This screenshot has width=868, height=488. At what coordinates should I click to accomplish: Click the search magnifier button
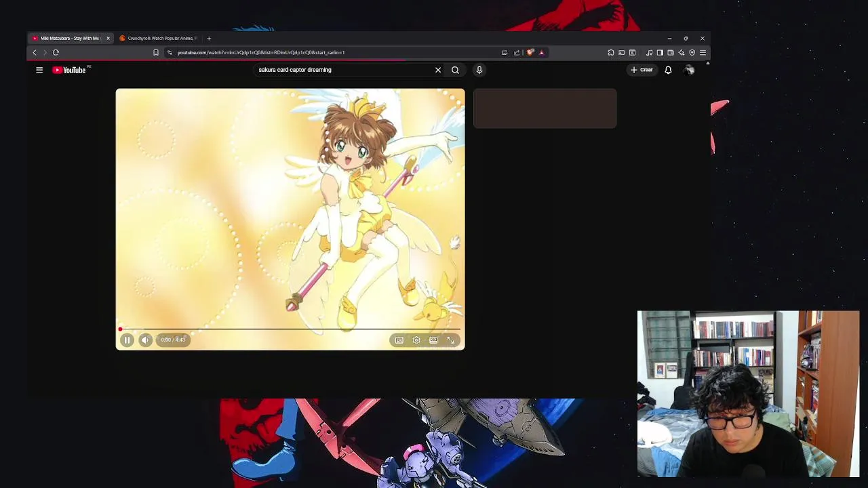[x=455, y=70]
